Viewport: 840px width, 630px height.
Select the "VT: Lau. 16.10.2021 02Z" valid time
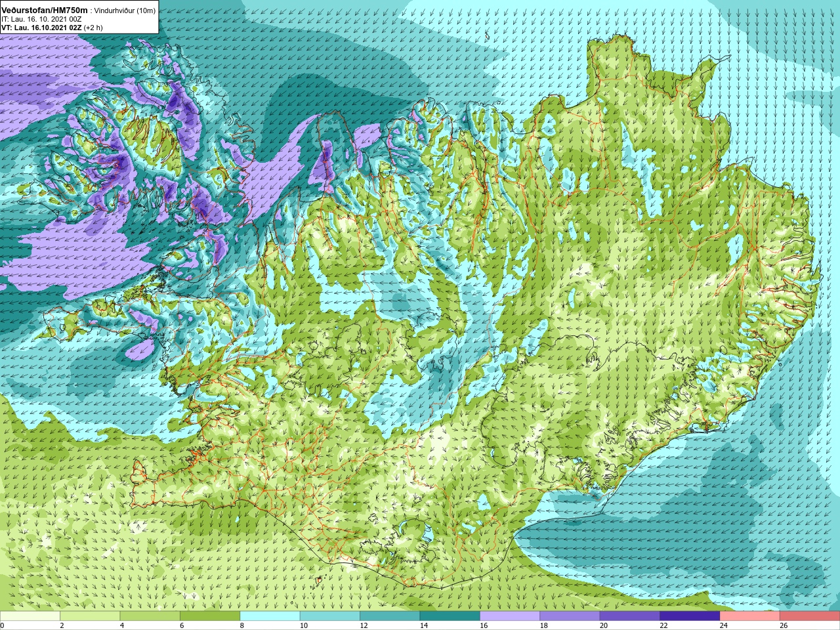click(41, 28)
